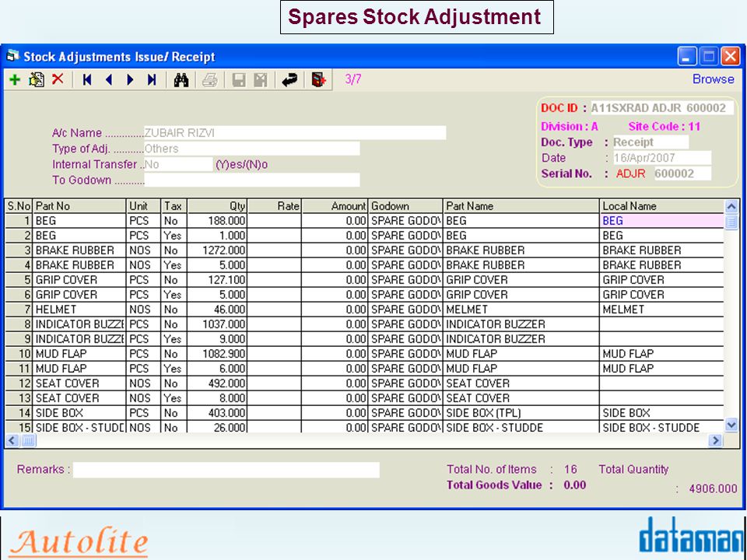Click the vertical scrollbar thumb
This screenshot has width=747, height=560.
pos(731,222)
